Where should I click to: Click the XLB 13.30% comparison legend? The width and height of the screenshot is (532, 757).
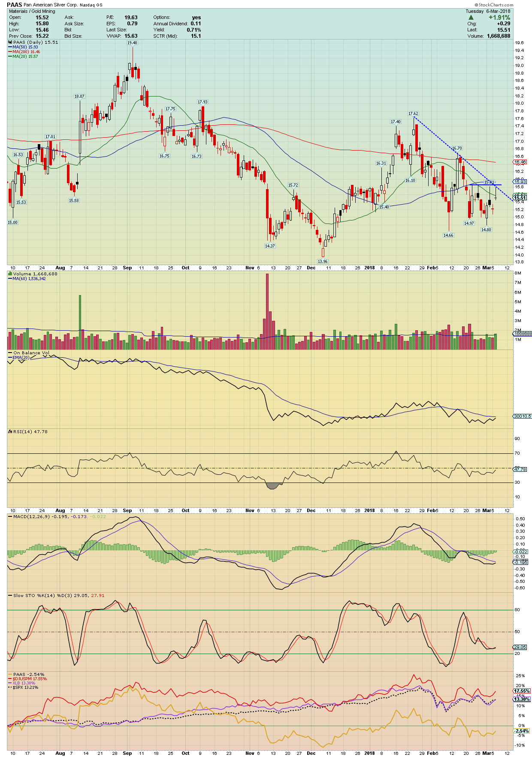click(22, 683)
